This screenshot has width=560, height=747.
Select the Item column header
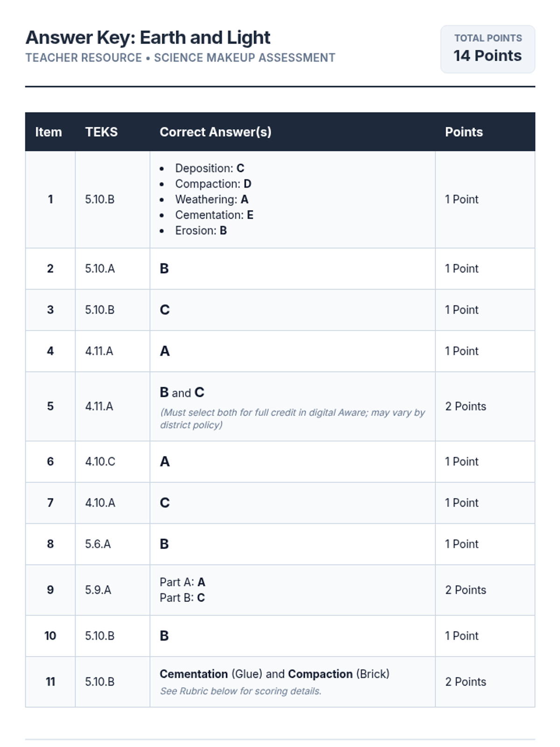[49, 132]
